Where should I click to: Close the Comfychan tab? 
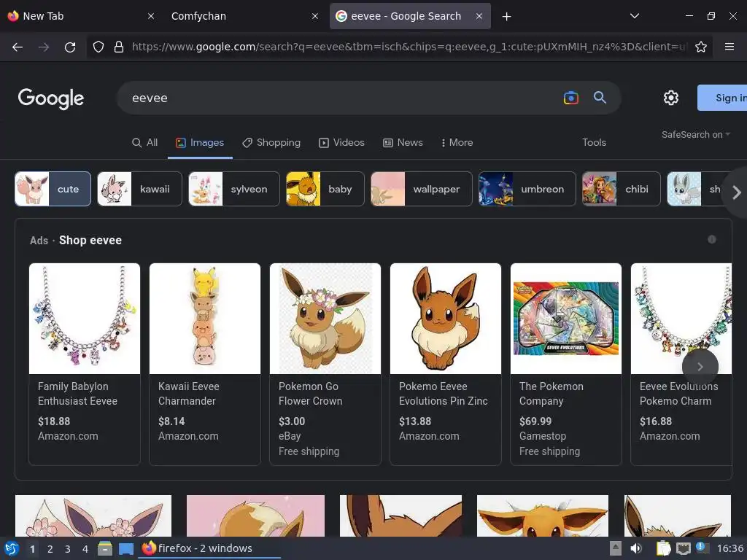click(x=315, y=16)
